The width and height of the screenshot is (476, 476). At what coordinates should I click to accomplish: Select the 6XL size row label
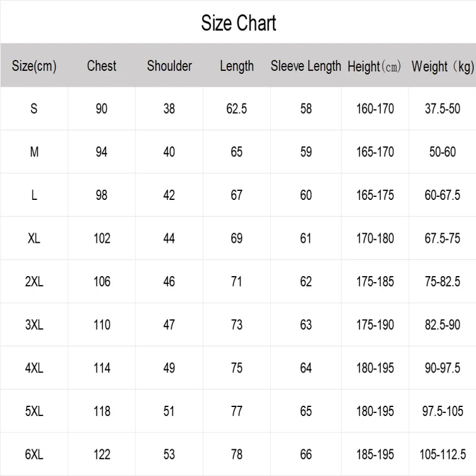point(34,455)
